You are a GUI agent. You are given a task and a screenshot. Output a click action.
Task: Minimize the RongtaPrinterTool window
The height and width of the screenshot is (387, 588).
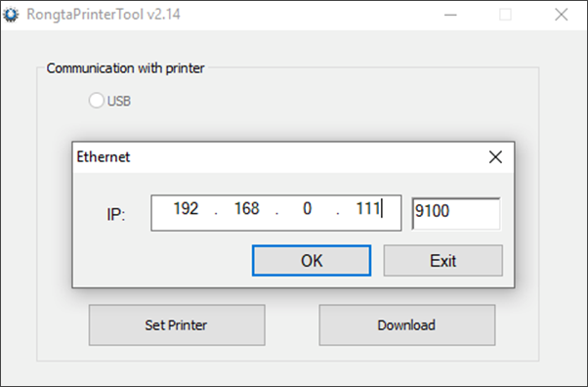(x=450, y=15)
